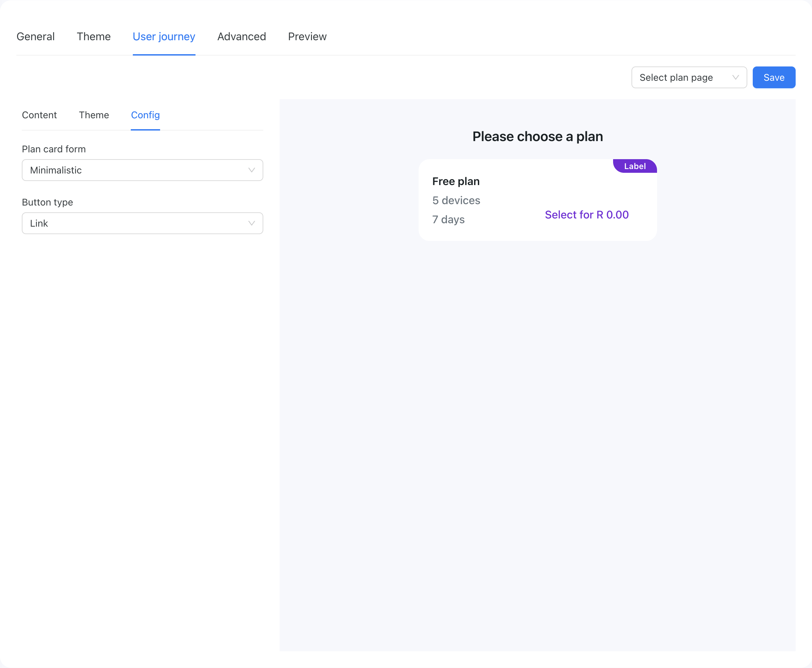Viewport: 812px width, 668px height.
Task: Click the chevron arrow of Link dropdown
Action: pyautogui.click(x=251, y=223)
